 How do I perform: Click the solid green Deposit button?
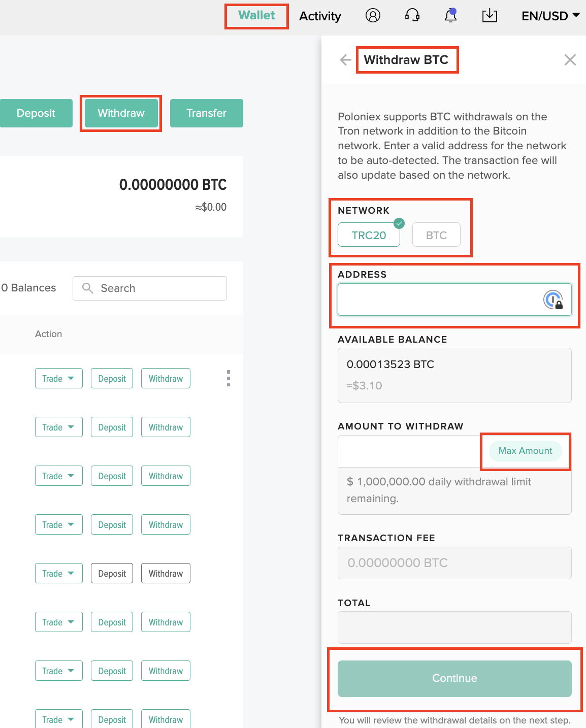pos(36,113)
